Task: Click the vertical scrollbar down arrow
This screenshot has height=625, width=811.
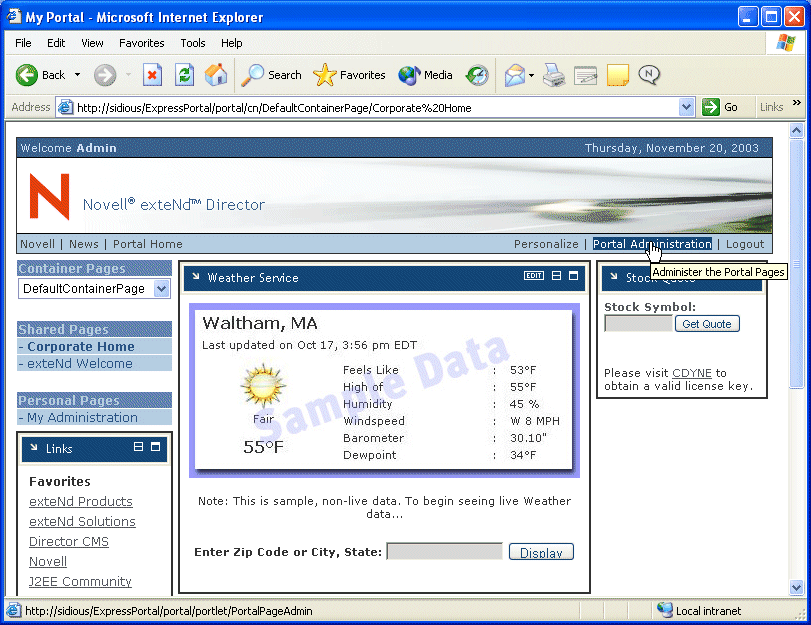Action: point(797,587)
